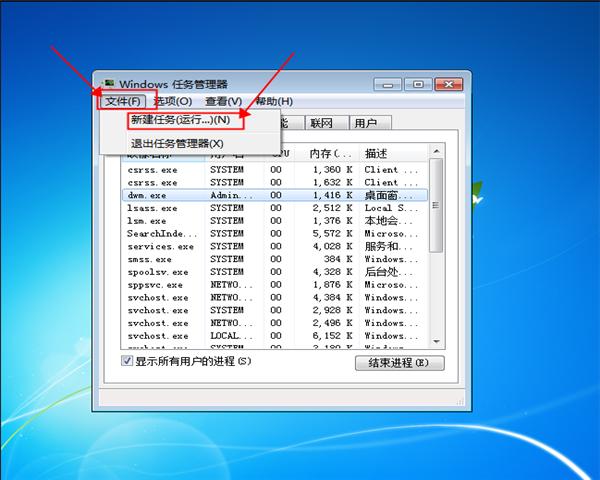Select svchost.exe using 2,928 K memory
600x480 pixels.
click(274, 310)
